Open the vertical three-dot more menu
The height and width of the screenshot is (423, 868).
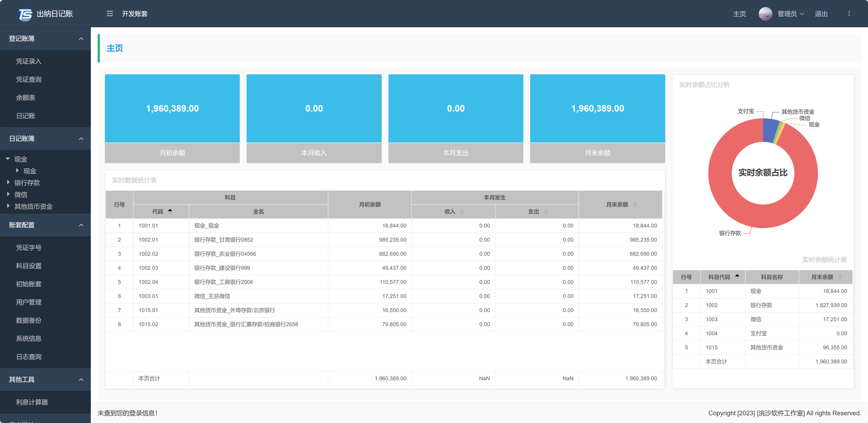click(x=849, y=14)
